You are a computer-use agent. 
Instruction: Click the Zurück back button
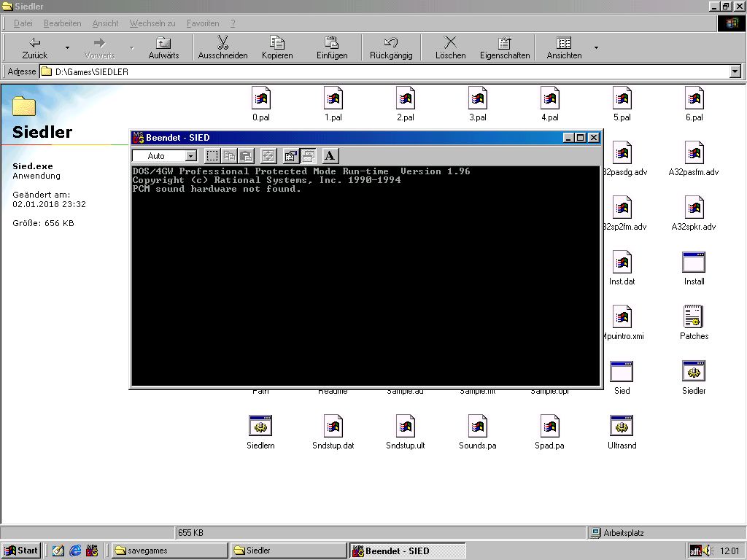click(x=35, y=48)
